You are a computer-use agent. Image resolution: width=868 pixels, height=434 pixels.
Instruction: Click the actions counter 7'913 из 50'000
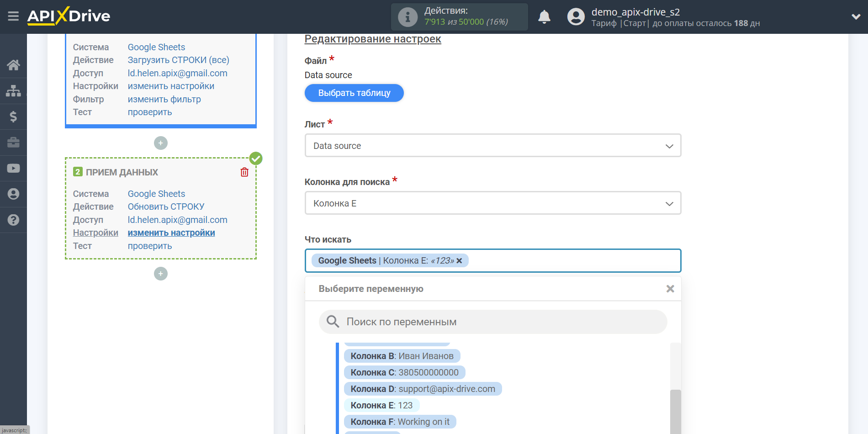point(466,22)
